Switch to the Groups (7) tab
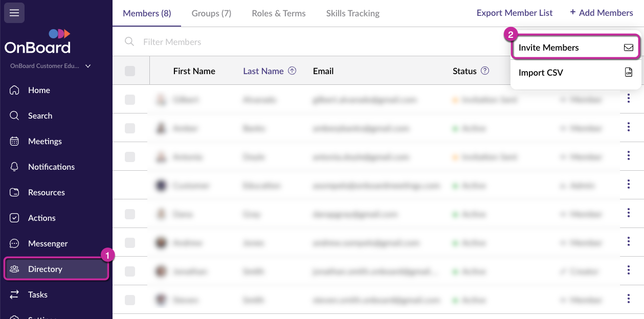Viewport: 644px width, 319px height. click(211, 13)
